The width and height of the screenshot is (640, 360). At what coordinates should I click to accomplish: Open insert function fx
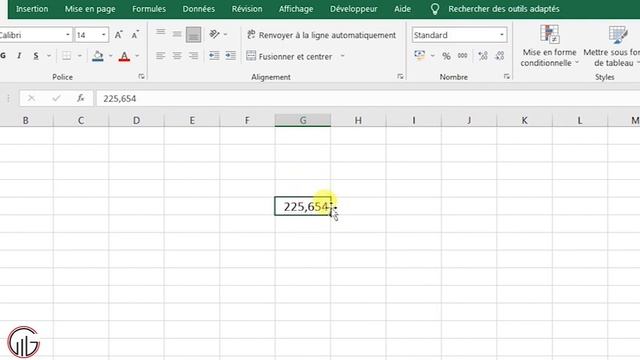(x=80, y=98)
